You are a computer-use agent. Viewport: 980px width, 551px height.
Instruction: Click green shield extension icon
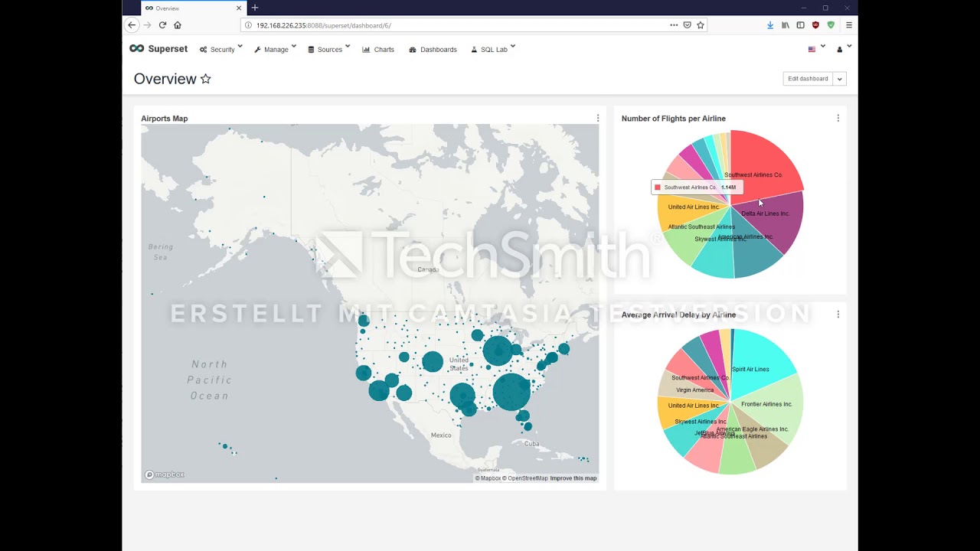[x=831, y=25]
